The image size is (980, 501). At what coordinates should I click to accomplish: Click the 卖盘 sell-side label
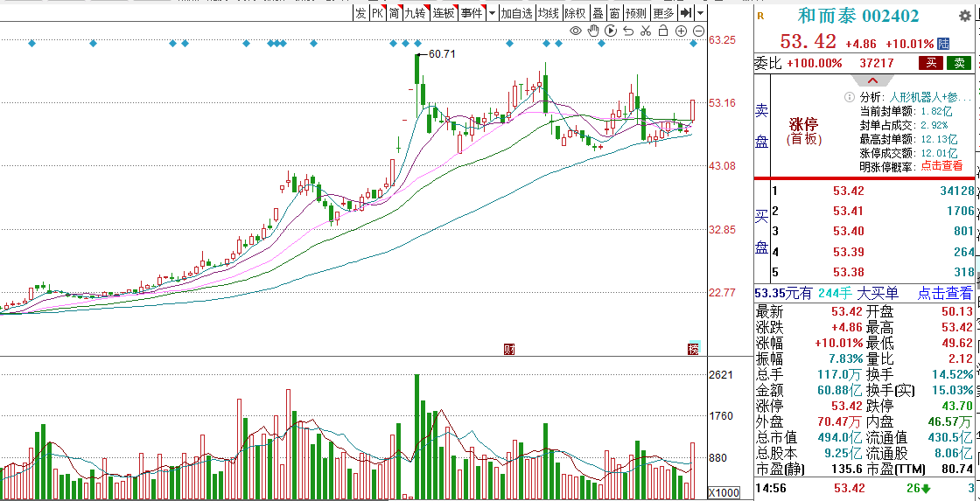762,125
